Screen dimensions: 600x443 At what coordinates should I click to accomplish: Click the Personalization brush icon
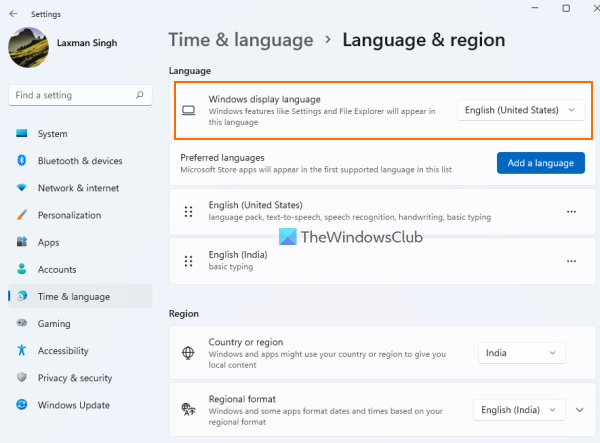(x=22, y=215)
